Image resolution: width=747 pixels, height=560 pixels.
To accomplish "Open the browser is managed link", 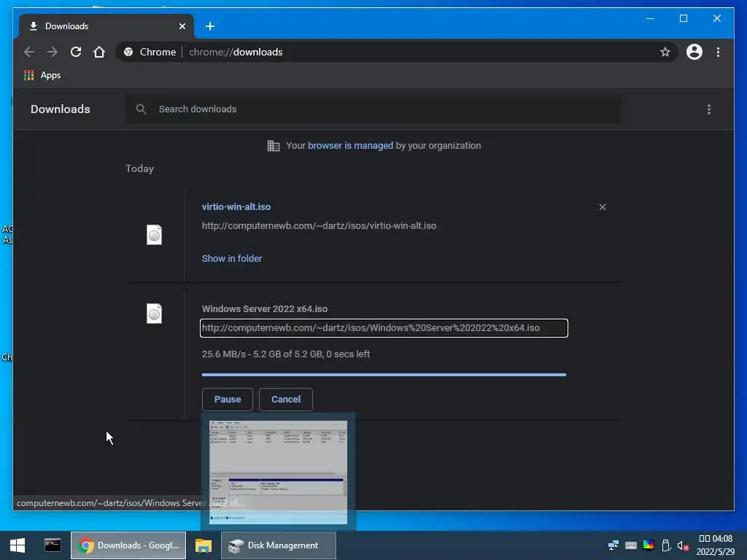I will (x=350, y=146).
